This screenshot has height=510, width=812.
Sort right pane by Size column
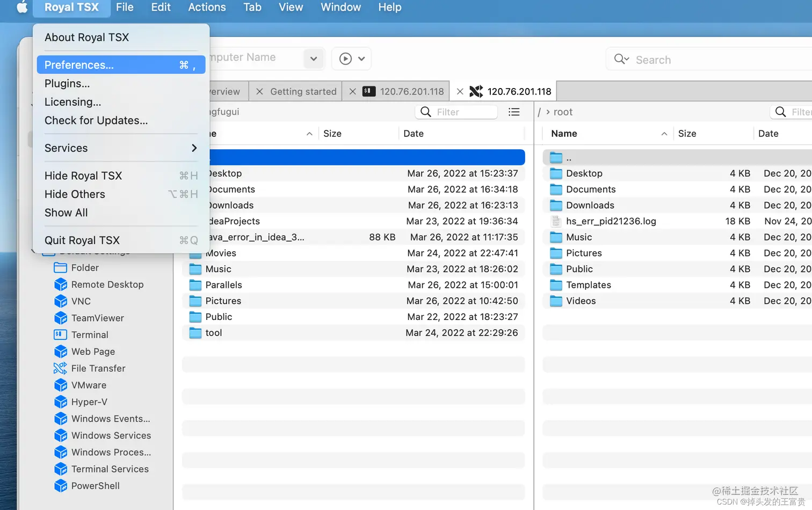[713, 134]
